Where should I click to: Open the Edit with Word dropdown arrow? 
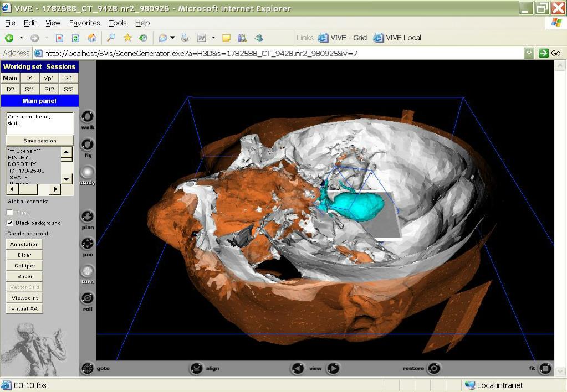pos(213,38)
